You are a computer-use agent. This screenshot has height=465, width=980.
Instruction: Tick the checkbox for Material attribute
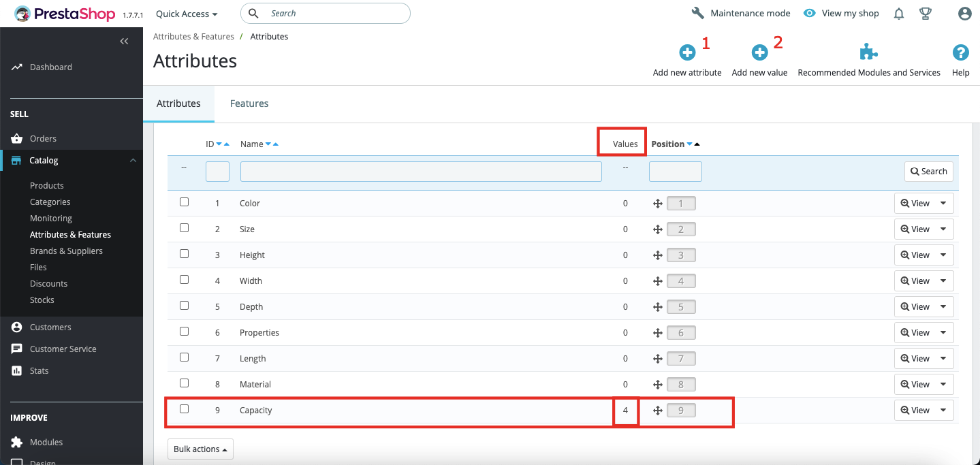184,383
